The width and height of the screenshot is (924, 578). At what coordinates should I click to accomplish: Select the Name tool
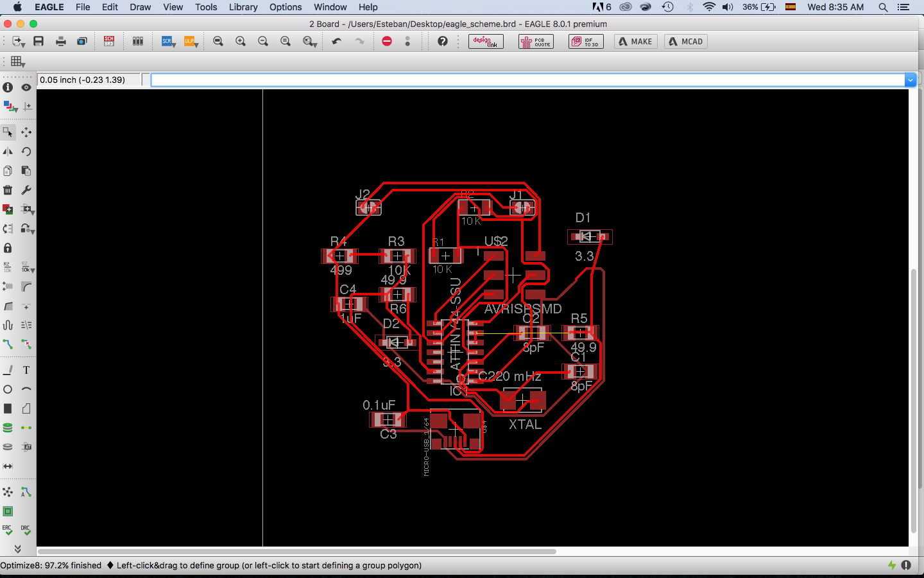point(8,267)
